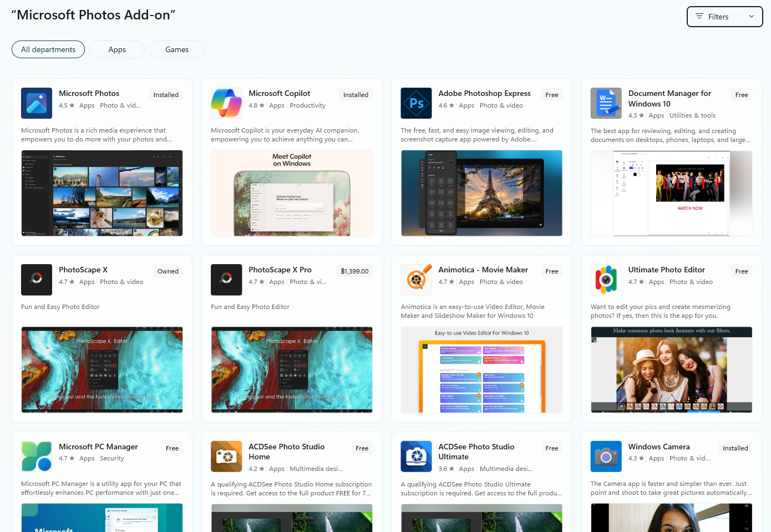
Task: Click the ACDSee Photo Studio Home title
Action: tap(287, 452)
